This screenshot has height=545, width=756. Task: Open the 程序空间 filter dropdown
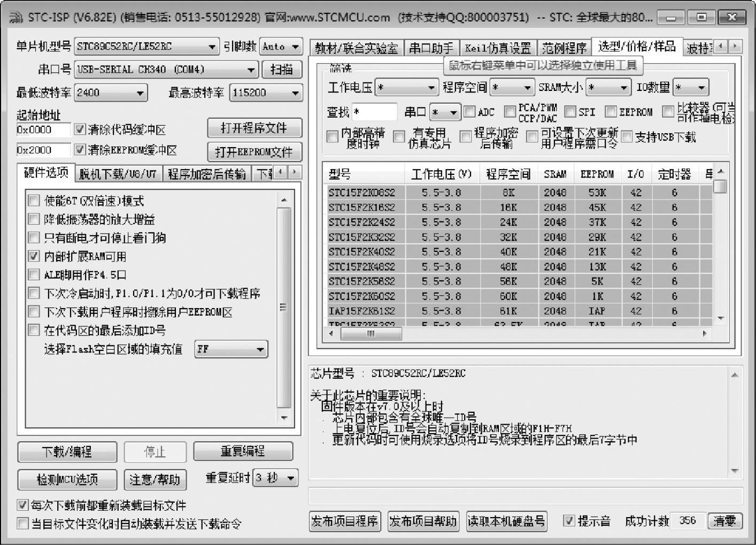[x=512, y=87]
